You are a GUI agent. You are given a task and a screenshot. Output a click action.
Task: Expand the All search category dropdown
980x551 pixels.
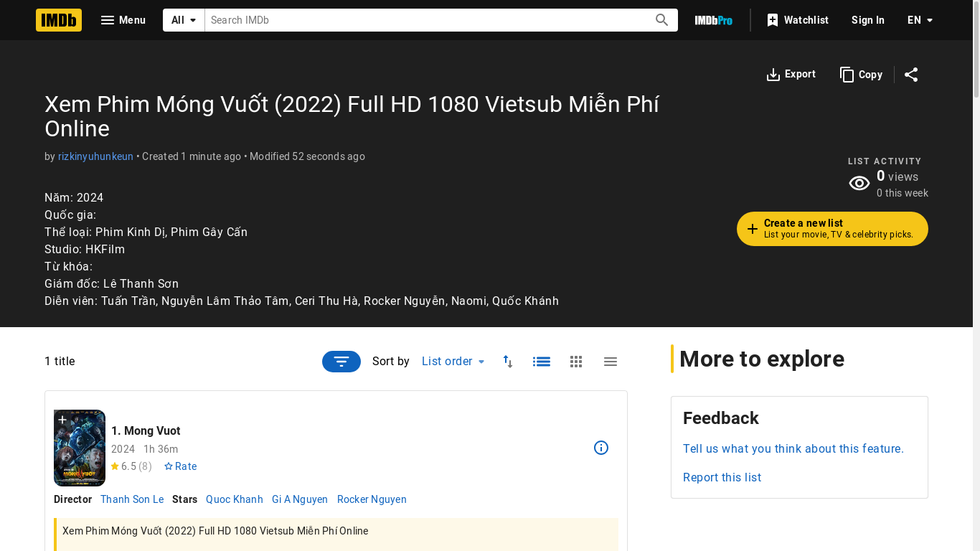(x=184, y=20)
